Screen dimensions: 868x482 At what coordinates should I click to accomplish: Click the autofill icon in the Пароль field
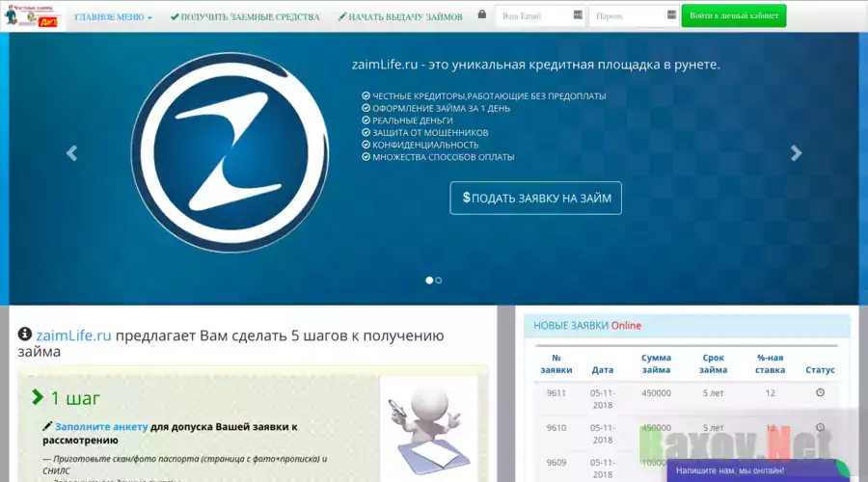coord(671,14)
